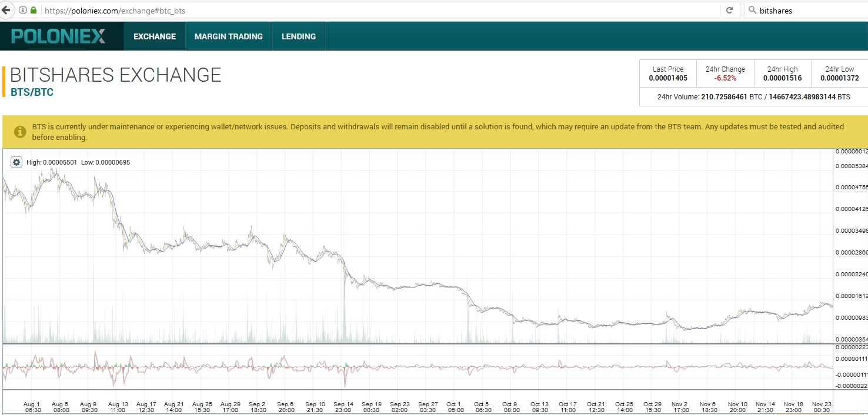Switch to the MARGIN TRADING tab
The width and height of the screenshot is (868, 415).
click(229, 36)
